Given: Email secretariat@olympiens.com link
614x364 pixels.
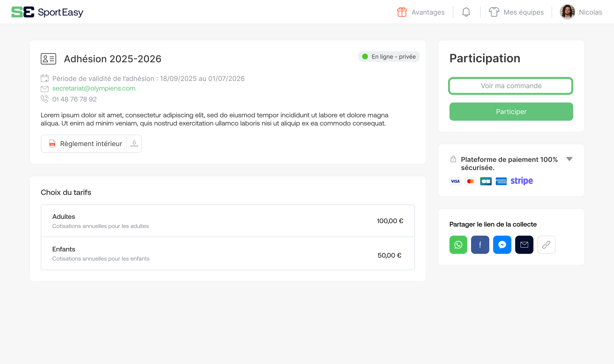Looking at the screenshot, I should click(94, 88).
